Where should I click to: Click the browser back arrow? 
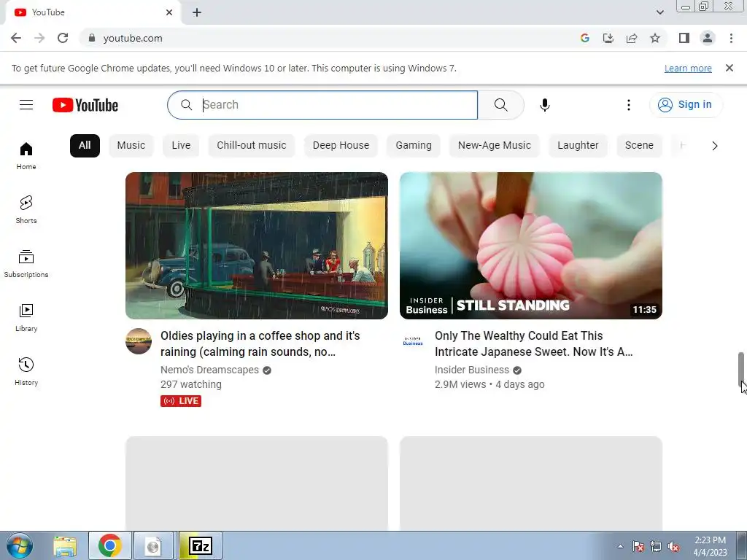(x=16, y=38)
